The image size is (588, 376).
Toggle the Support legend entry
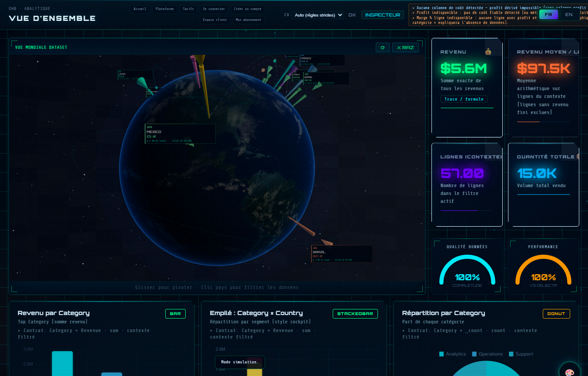[x=521, y=354]
